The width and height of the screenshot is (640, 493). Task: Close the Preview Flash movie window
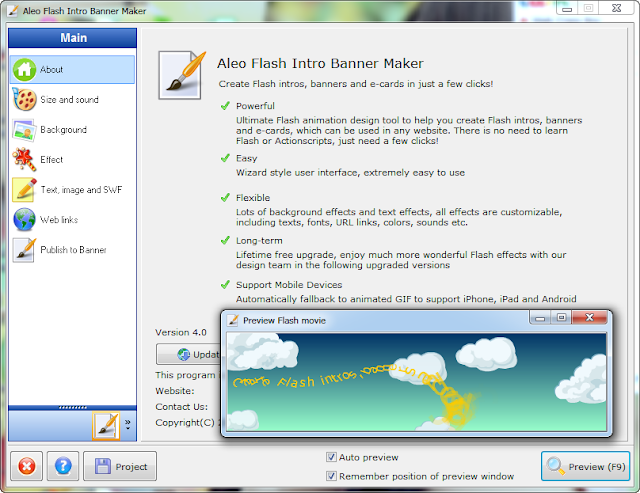pyautogui.click(x=589, y=318)
